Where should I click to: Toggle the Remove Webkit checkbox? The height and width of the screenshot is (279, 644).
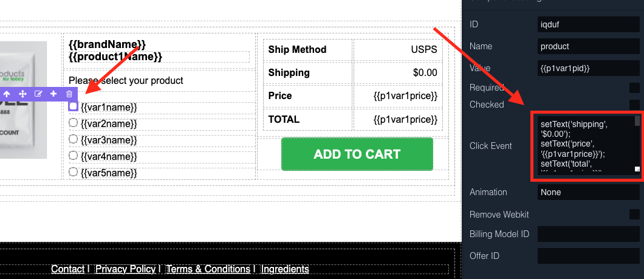(x=634, y=214)
